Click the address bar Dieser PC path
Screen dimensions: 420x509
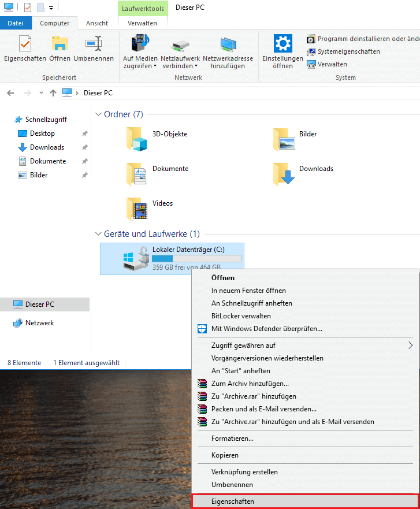coord(98,93)
